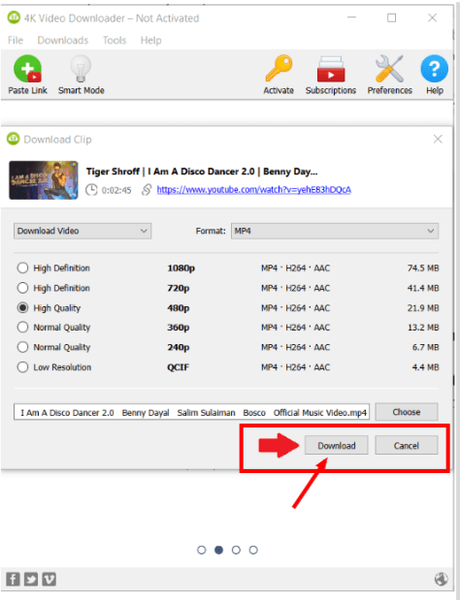Click the Cancel button
Screen dimensions: 460x600
coord(406,445)
